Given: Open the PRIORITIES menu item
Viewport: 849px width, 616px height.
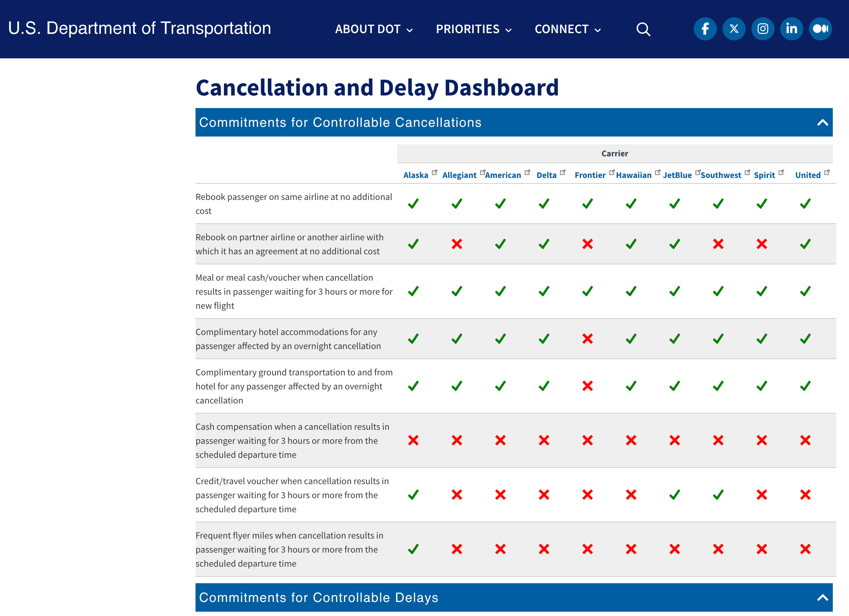Looking at the screenshot, I should tap(474, 29).
